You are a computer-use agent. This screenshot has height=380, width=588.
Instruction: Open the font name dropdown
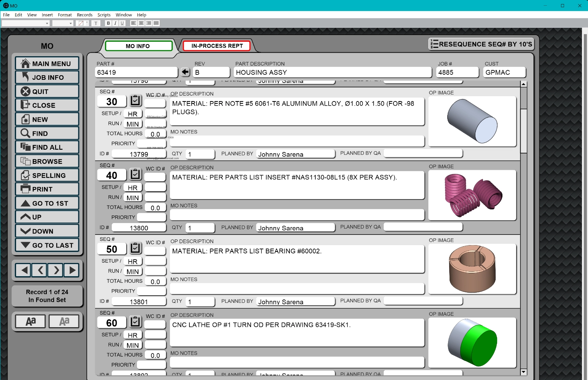coord(47,24)
